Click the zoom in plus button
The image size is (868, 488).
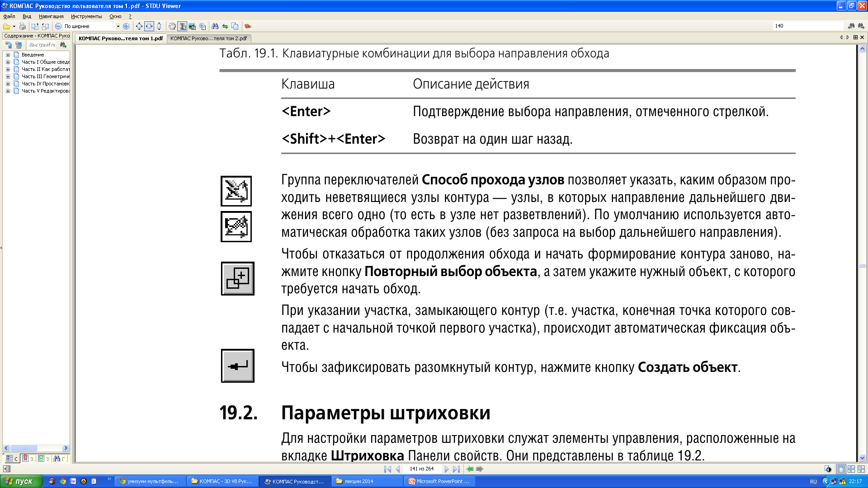pos(126,26)
